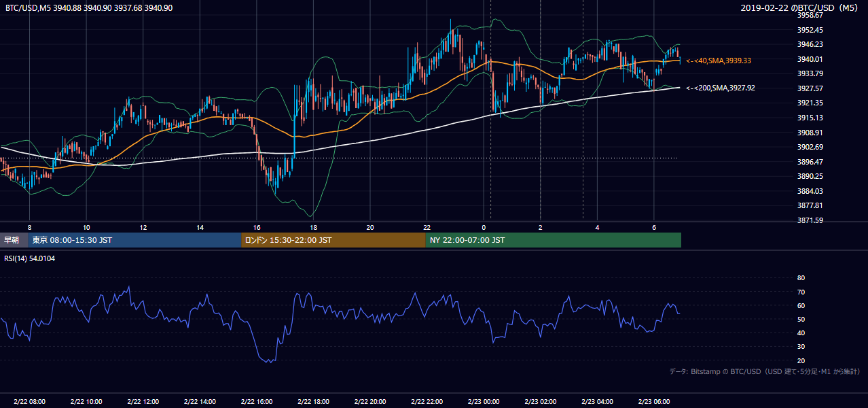Click the hour label 16 on chart axis
The image size is (868, 408).
256,227
